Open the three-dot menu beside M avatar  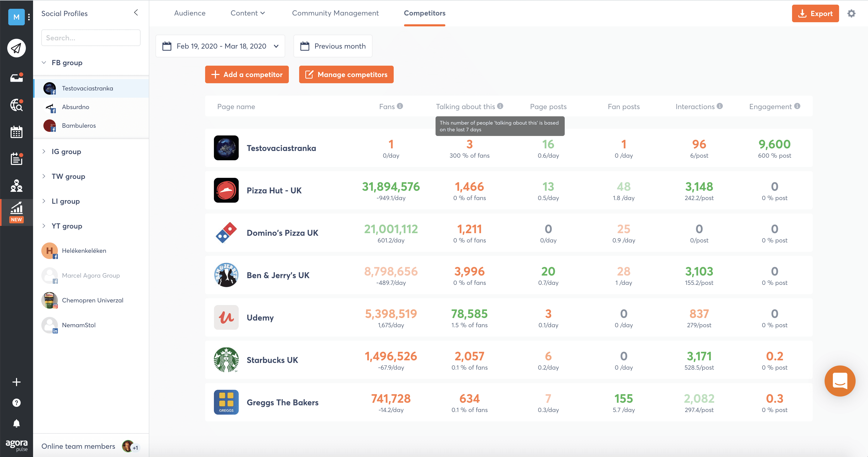[29, 17]
